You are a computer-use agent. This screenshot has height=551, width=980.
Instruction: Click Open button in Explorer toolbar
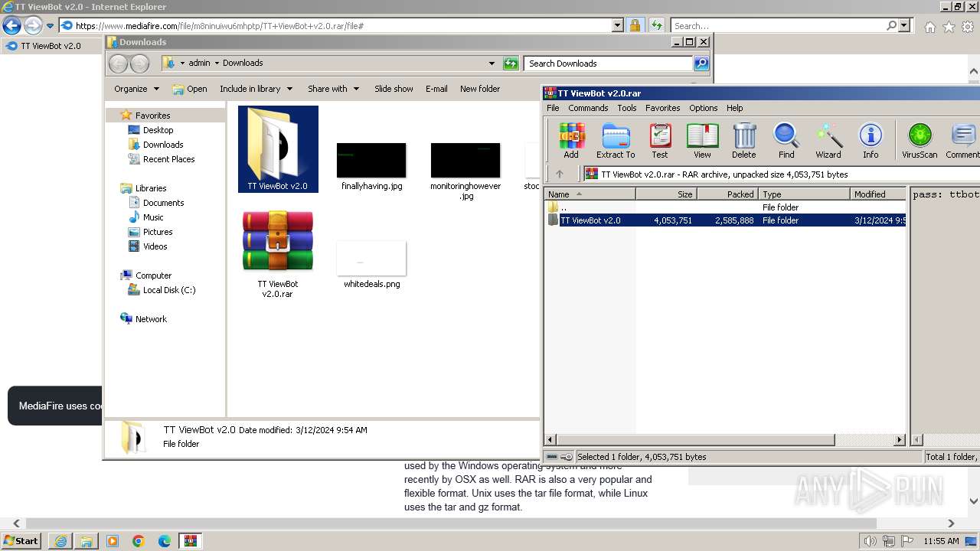pyautogui.click(x=190, y=89)
